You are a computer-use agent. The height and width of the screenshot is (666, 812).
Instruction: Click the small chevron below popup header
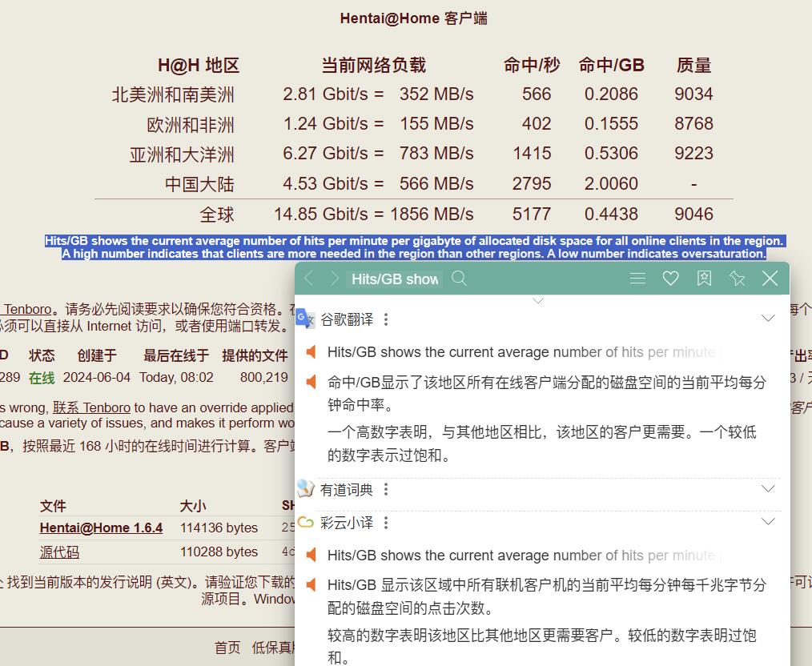(x=538, y=301)
